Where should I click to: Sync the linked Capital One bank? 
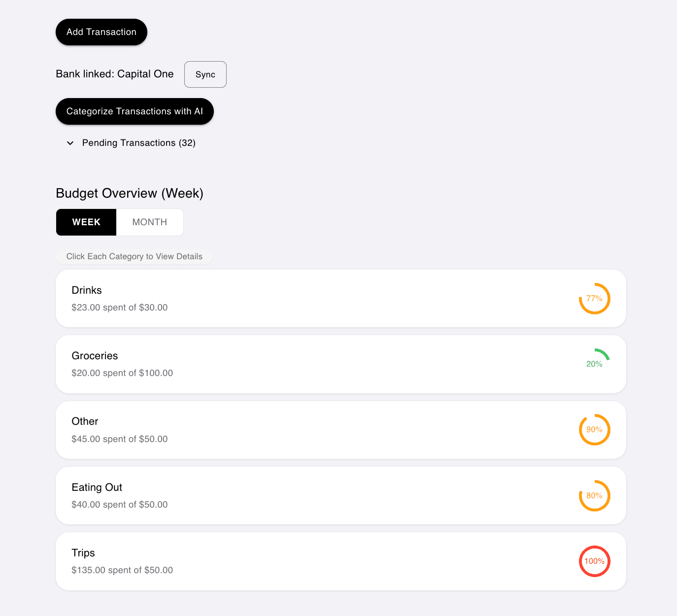pos(205,74)
